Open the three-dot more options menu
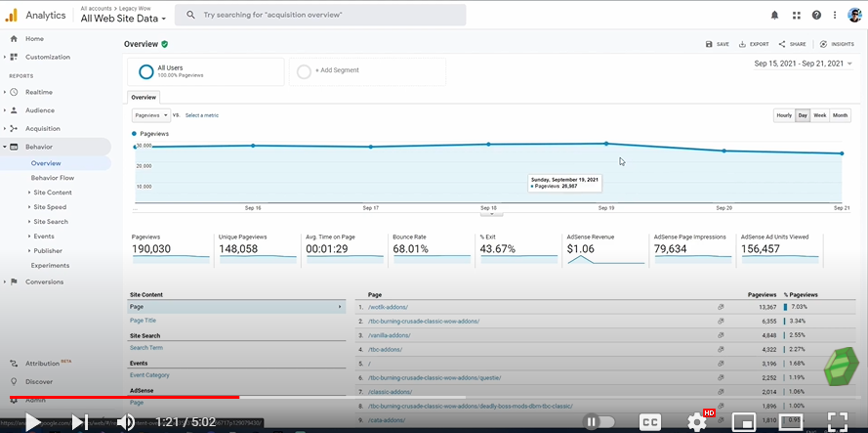Screen dimensions: 868x433 835,16
